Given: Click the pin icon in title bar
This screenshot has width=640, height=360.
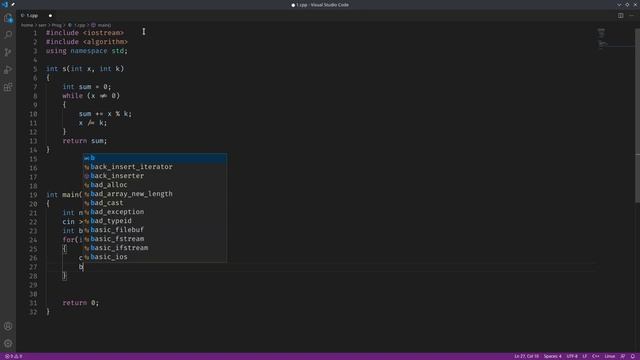Looking at the screenshot, I should 13,4.
